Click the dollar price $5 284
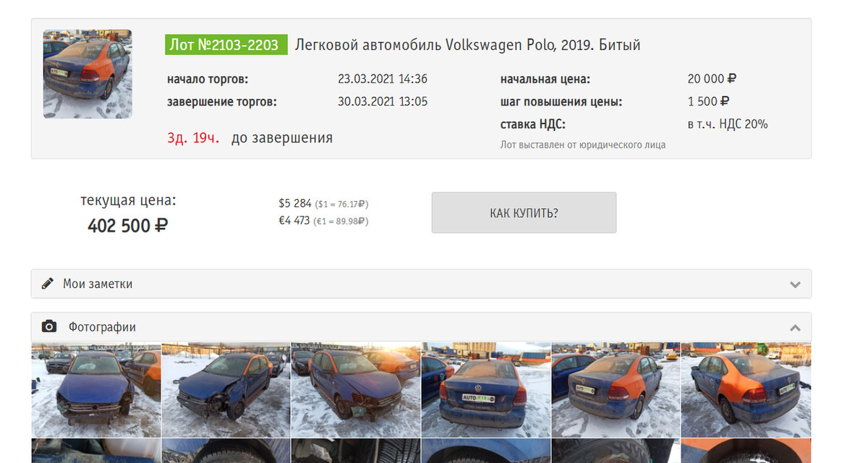868x463 pixels. (x=295, y=203)
